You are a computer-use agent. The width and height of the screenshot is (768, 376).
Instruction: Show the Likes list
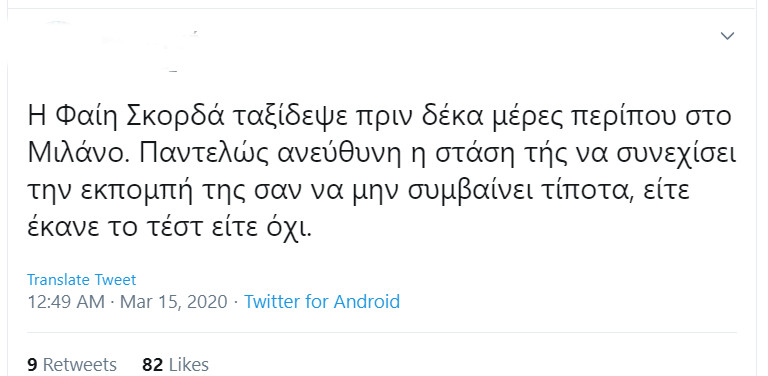tap(175, 365)
